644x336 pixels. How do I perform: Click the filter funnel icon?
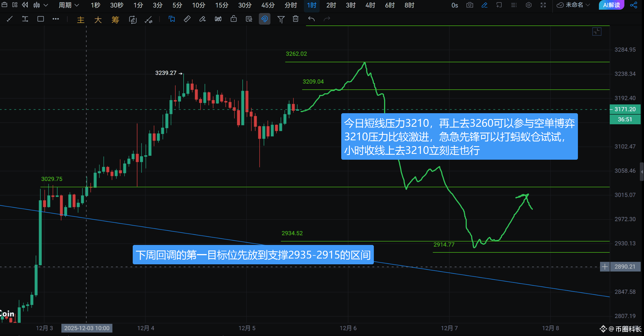point(281,19)
